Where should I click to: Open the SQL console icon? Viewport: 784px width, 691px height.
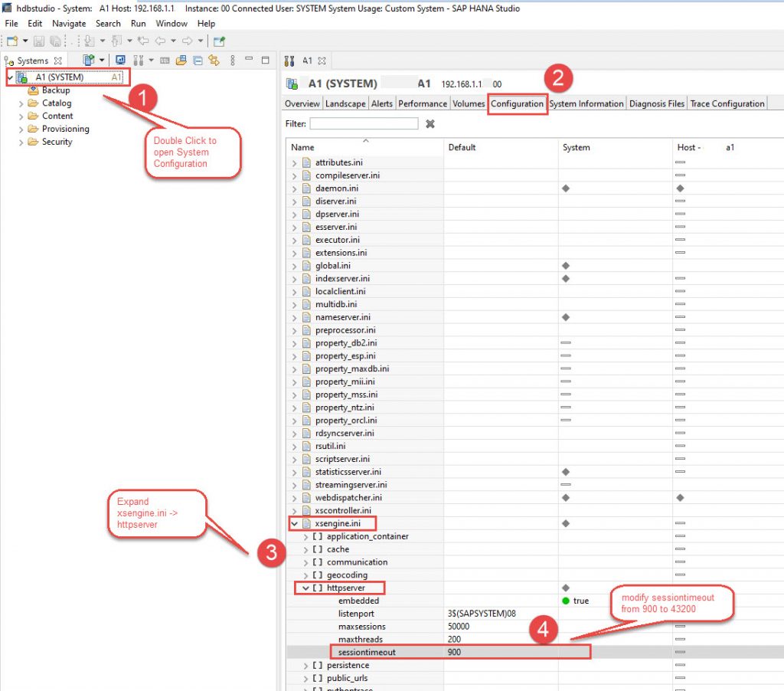[165, 61]
